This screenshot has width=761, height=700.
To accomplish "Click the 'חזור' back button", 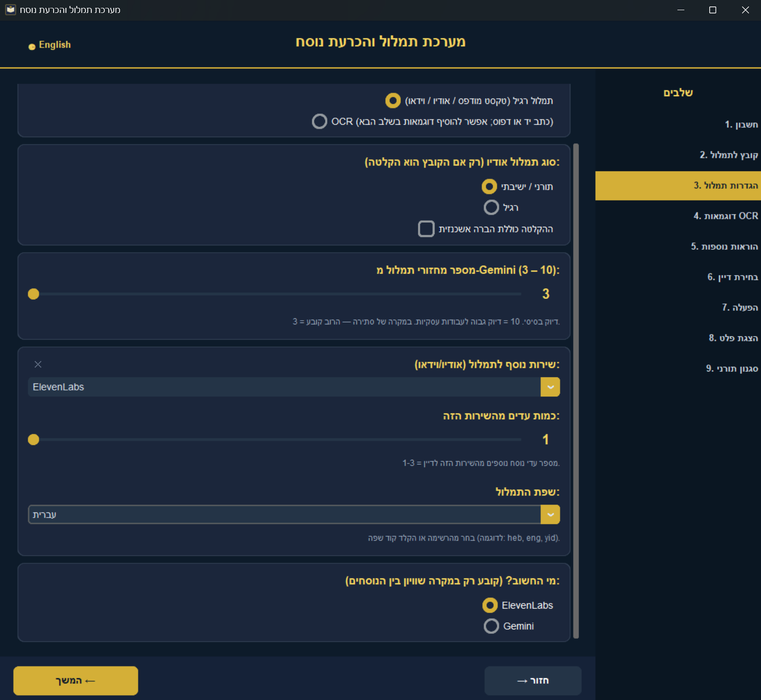I will click(532, 681).
